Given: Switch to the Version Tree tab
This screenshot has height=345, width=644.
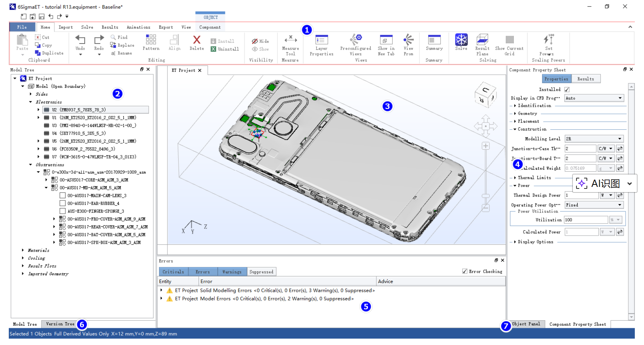Looking at the screenshot, I should tap(60, 324).
